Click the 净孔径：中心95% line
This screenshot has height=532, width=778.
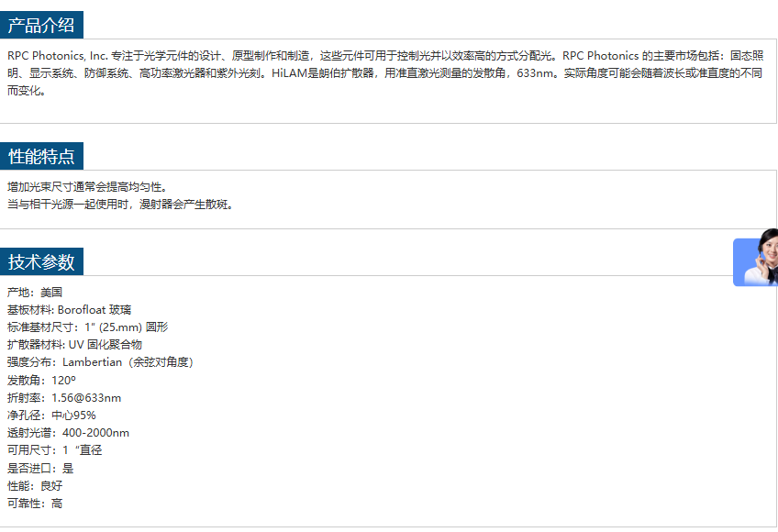51,416
